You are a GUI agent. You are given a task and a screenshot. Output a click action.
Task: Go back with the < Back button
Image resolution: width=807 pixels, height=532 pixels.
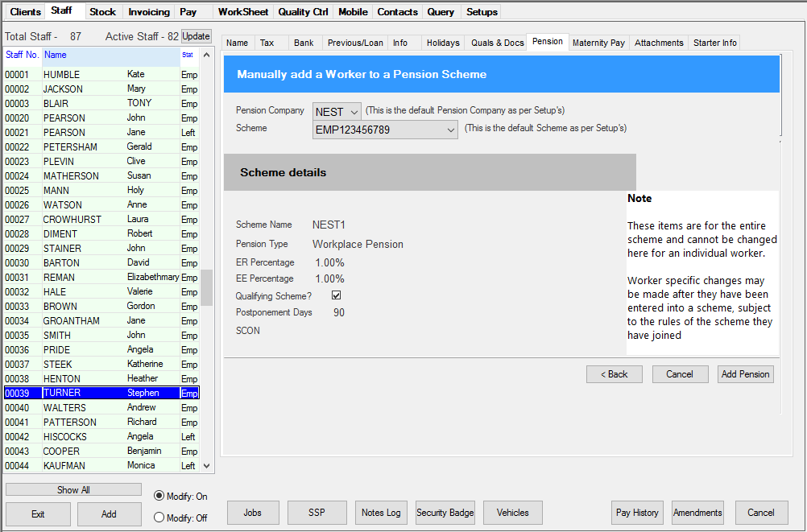click(615, 374)
